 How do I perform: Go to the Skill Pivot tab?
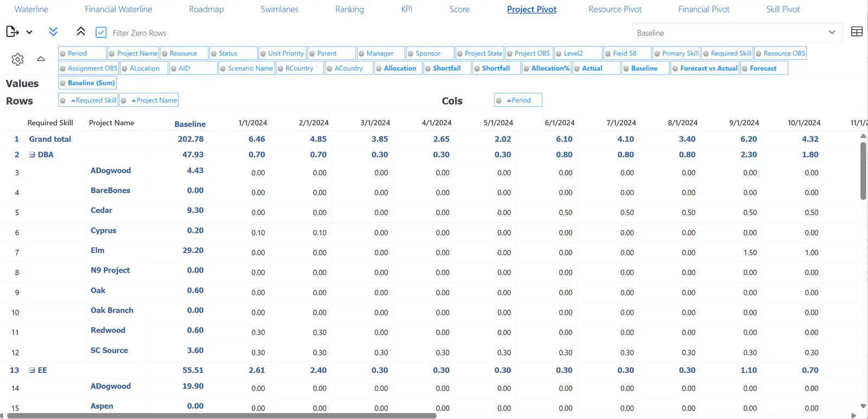pyautogui.click(x=783, y=9)
